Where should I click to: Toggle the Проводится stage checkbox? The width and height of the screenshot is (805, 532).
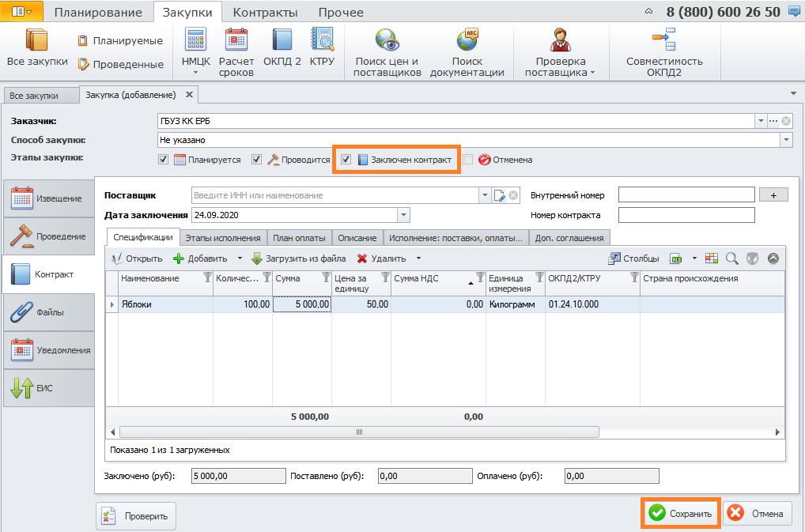point(257,160)
